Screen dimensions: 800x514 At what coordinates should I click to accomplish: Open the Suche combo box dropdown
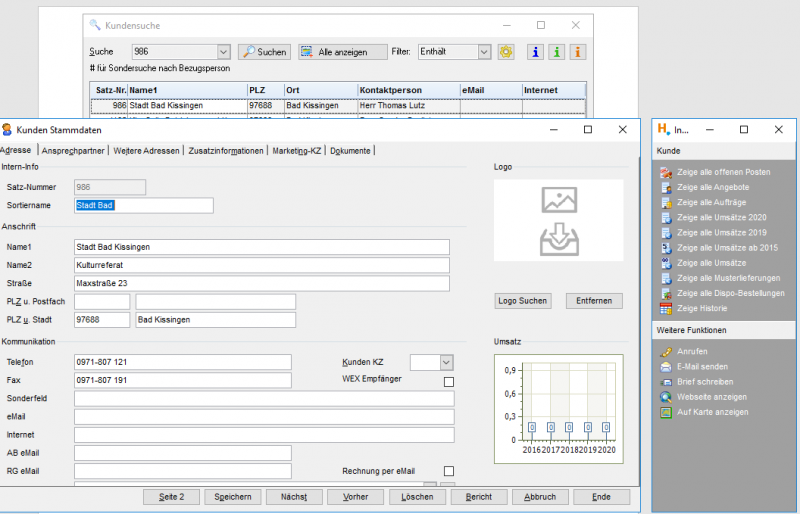tap(223, 52)
